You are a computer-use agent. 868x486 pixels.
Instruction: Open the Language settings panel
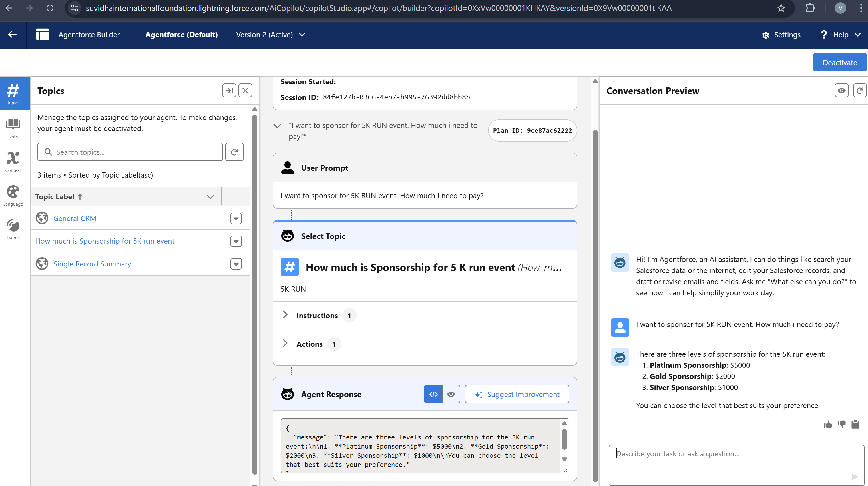13,196
